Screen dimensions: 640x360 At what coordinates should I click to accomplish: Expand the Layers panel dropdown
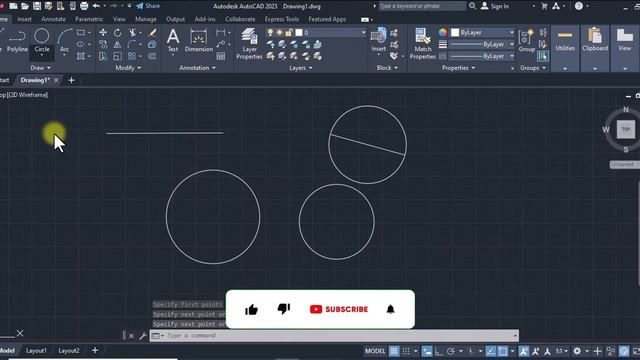click(x=301, y=68)
